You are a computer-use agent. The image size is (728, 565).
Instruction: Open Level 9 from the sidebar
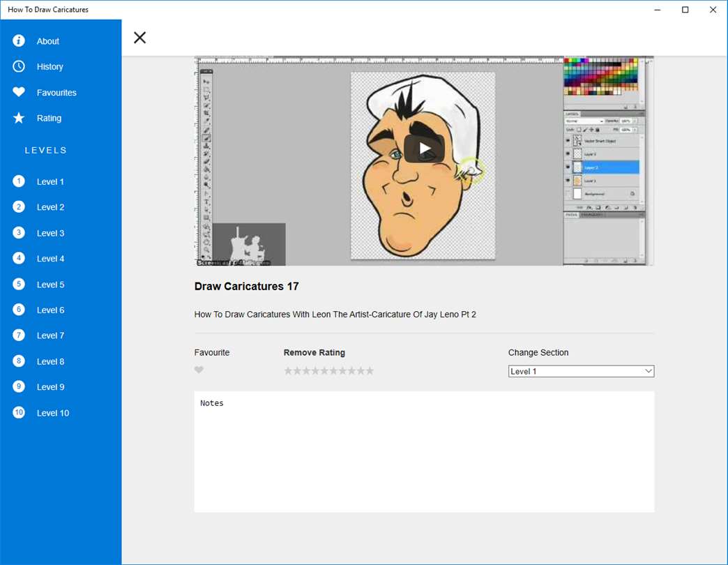50,387
